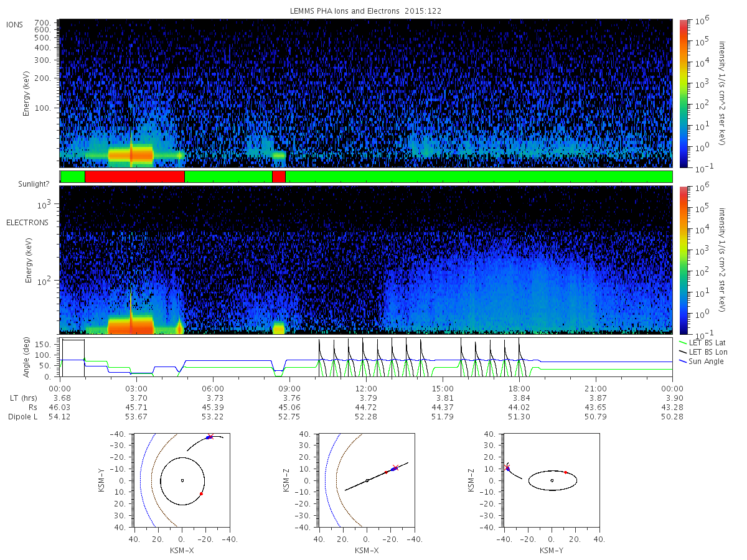747x560 pixels.
Task: Click the red X marker in KSM-X/KSM-Y plot
Action: click(210, 436)
